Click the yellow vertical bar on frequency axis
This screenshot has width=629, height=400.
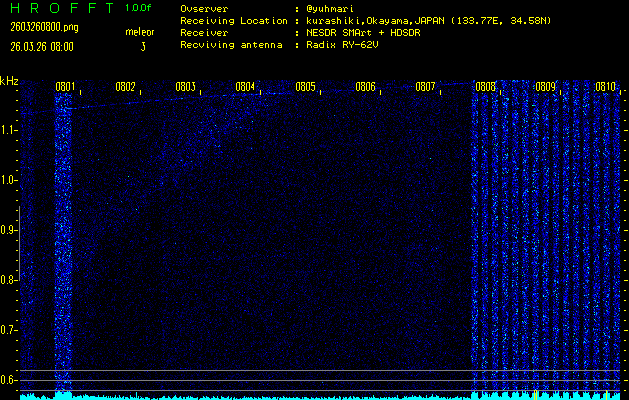point(18,290)
